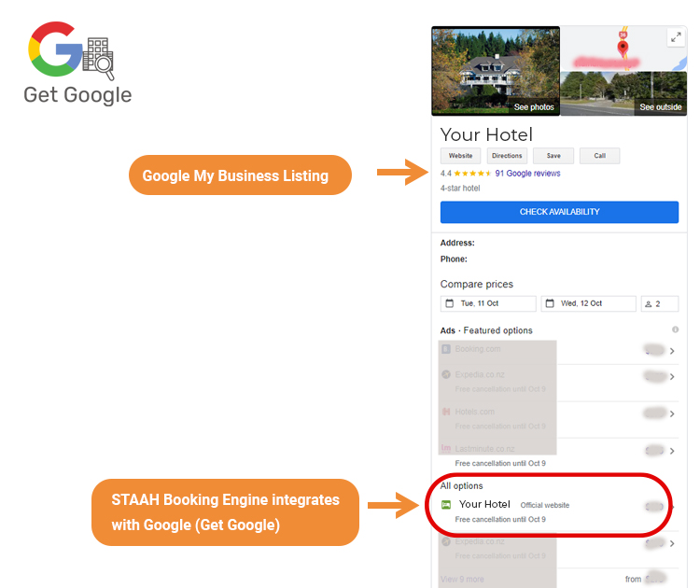This screenshot has width=700, height=588.
Task: Click the guests person icon
Action: 649,304
